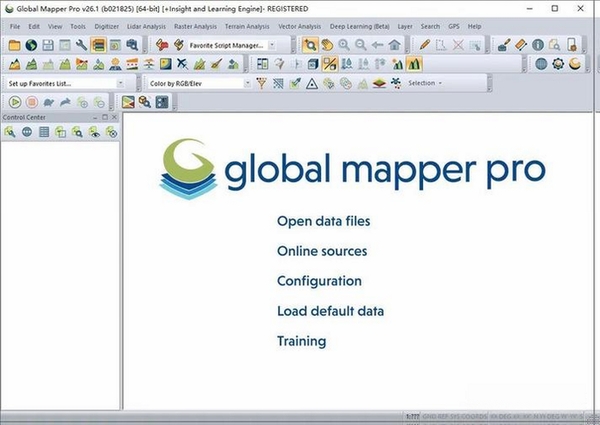Select the Measure ruler tool
Screen dimensions: 600x425
[521, 45]
